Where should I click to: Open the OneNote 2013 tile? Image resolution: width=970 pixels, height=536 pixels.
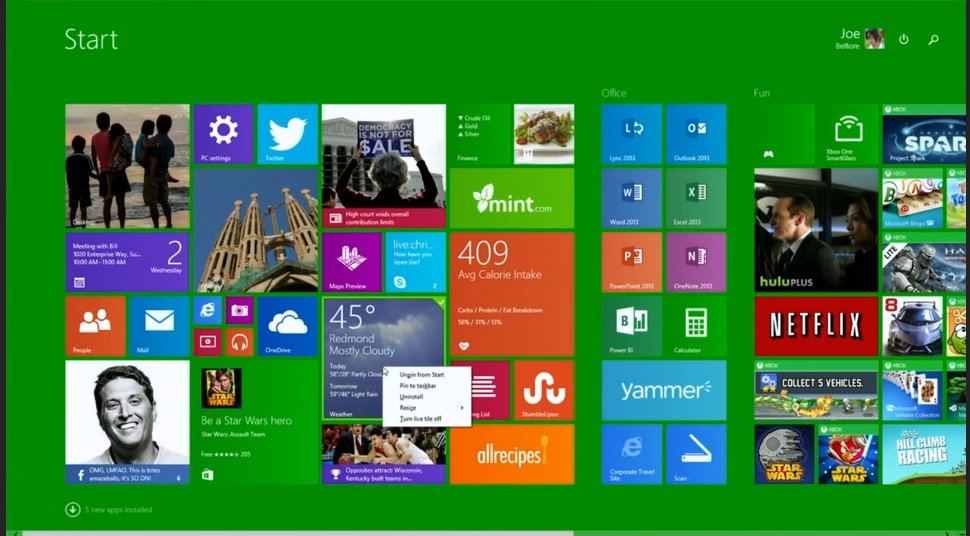point(696,262)
